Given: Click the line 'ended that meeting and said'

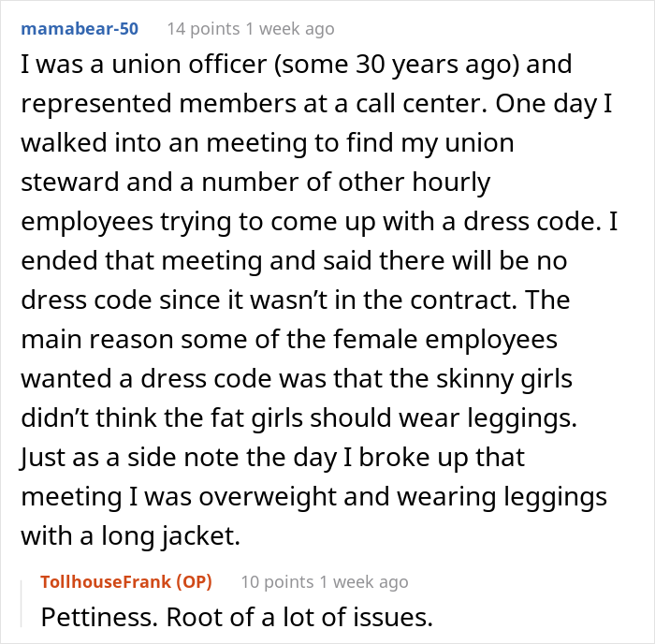Looking at the screenshot, I should 294,261.
